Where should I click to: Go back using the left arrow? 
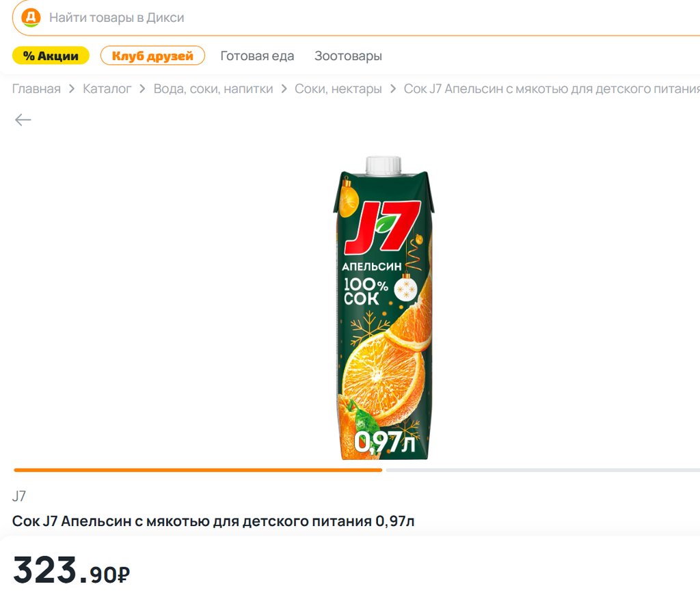click(23, 120)
